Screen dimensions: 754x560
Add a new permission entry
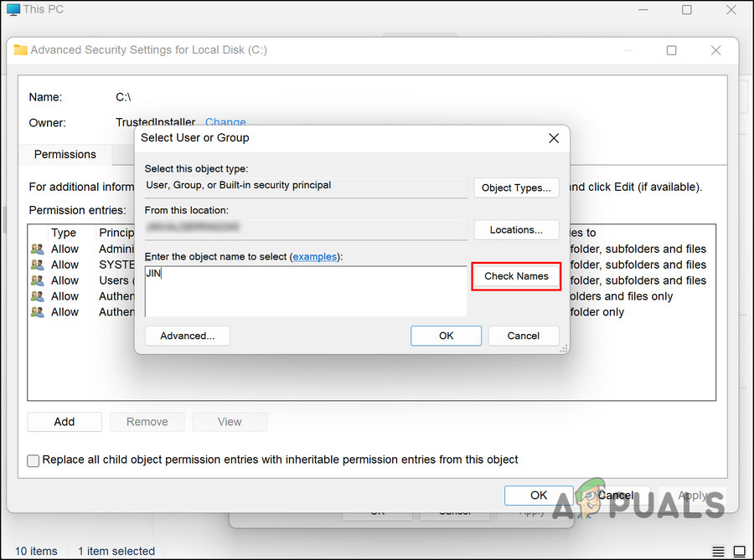(65, 422)
